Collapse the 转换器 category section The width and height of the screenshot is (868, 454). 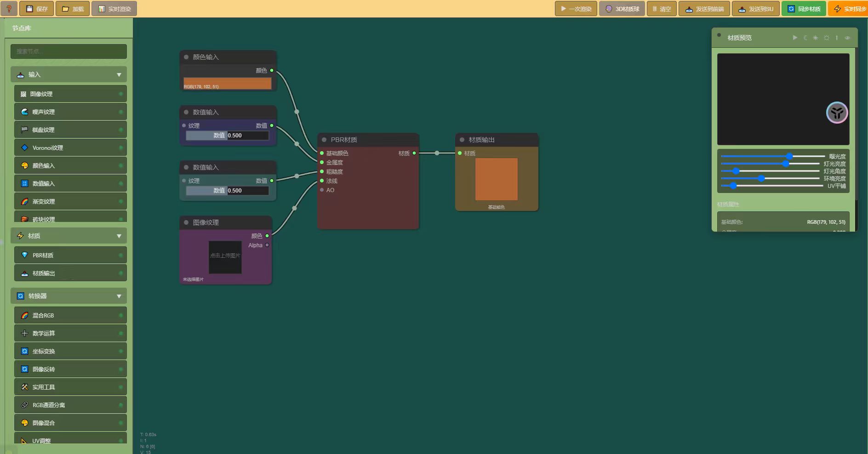tap(119, 296)
